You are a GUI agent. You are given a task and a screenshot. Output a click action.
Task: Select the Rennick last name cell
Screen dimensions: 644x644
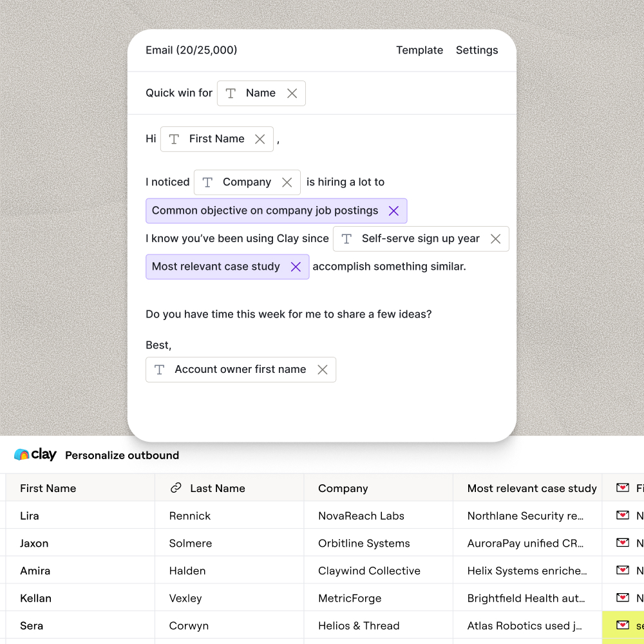click(x=230, y=515)
